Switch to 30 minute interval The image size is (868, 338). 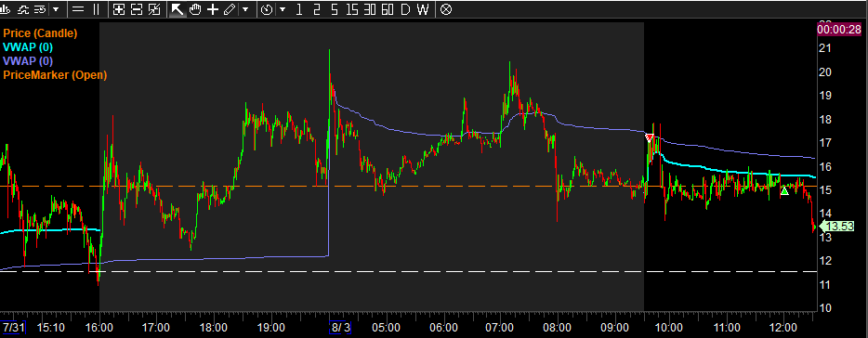(x=369, y=9)
